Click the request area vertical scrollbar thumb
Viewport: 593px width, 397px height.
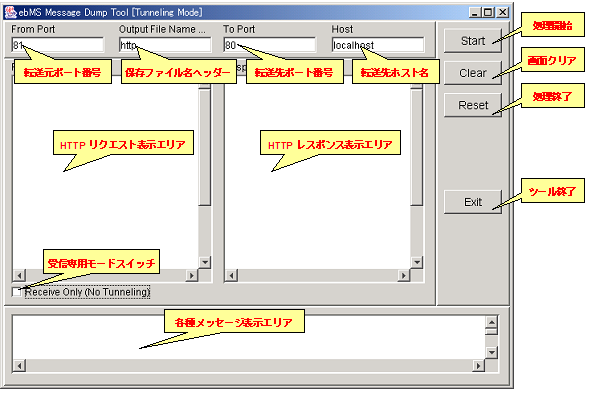click(205, 147)
